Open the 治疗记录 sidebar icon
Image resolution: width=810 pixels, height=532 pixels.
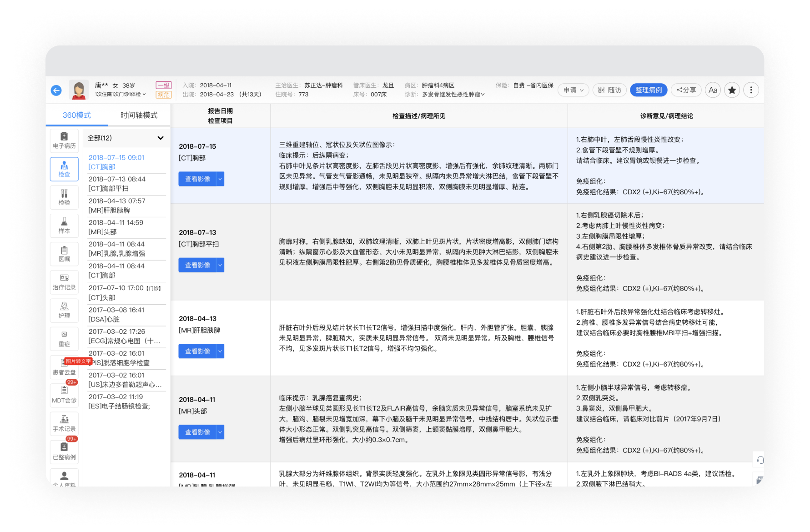[64, 282]
